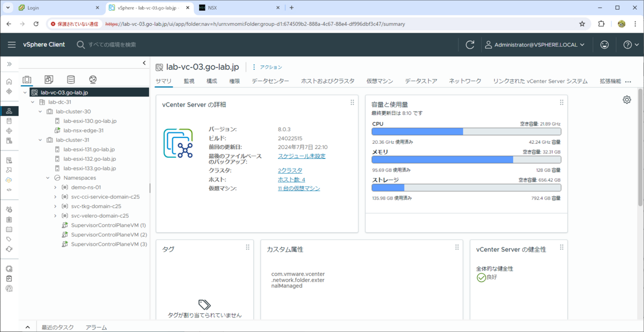Switch to Hosts and Clusters inventory view
This screenshot has height=332, width=644.
[27, 79]
